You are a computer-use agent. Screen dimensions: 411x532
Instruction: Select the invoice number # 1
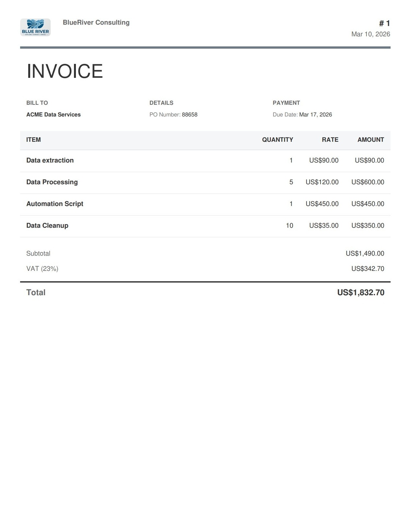tap(384, 23)
